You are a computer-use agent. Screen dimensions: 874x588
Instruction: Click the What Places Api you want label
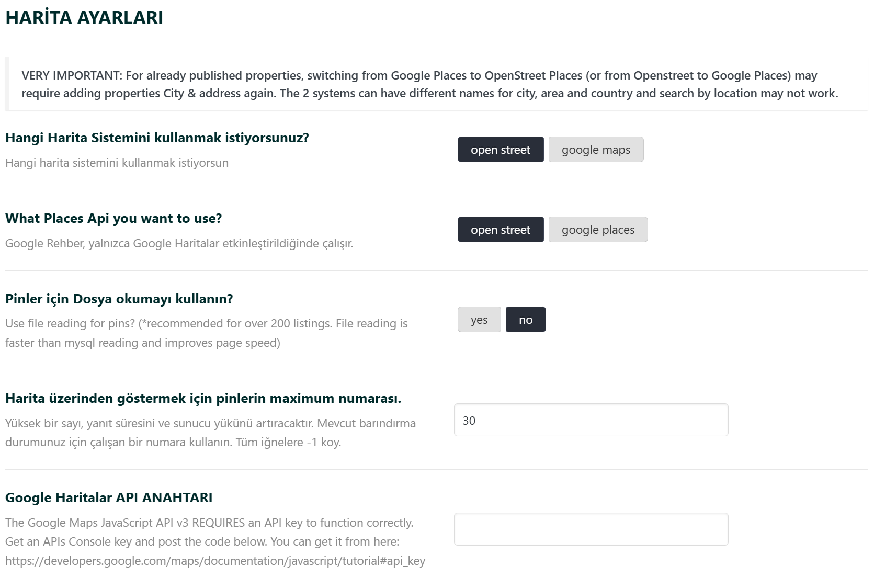click(113, 219)
